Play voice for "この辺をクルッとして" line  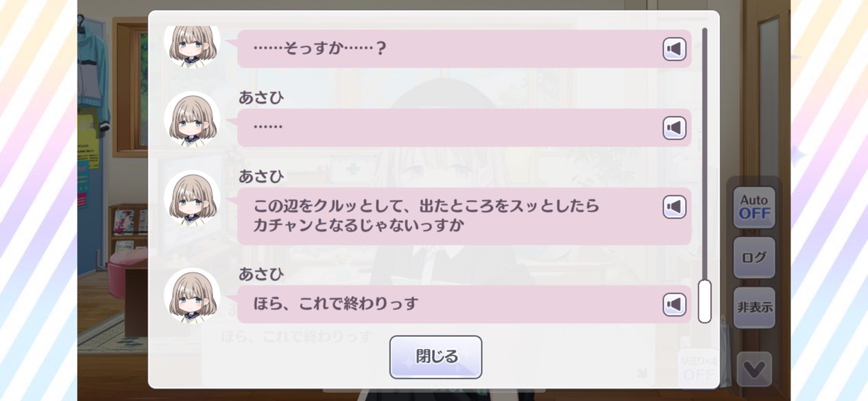point(675,206)
